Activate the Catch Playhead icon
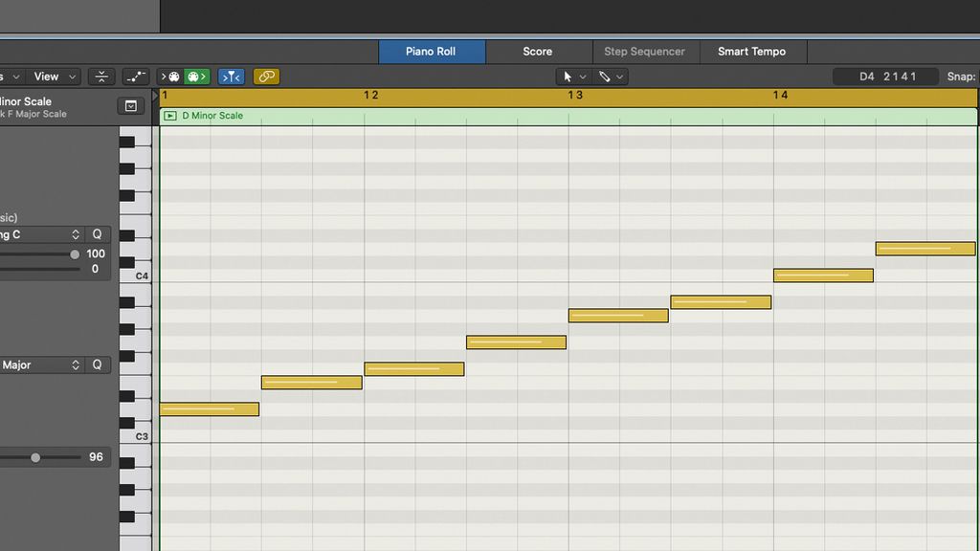The width and height of the screenshot is (980, 551). click(231, 76)
